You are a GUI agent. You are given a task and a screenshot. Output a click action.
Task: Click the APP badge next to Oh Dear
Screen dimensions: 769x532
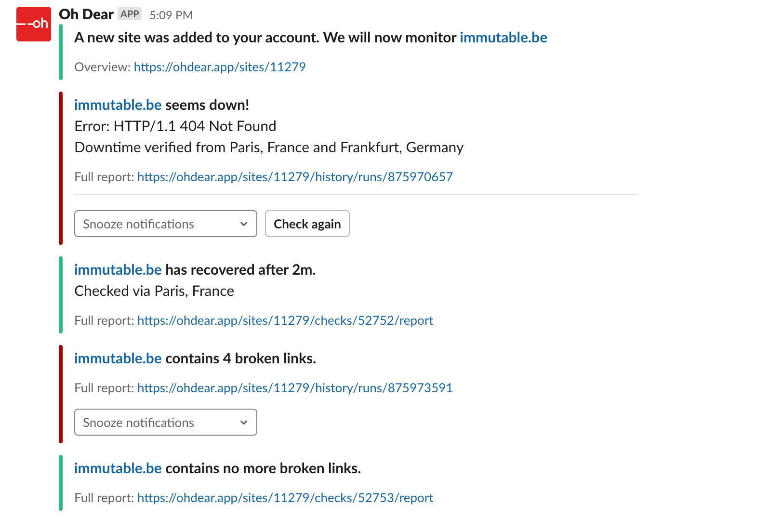[130, 14]
